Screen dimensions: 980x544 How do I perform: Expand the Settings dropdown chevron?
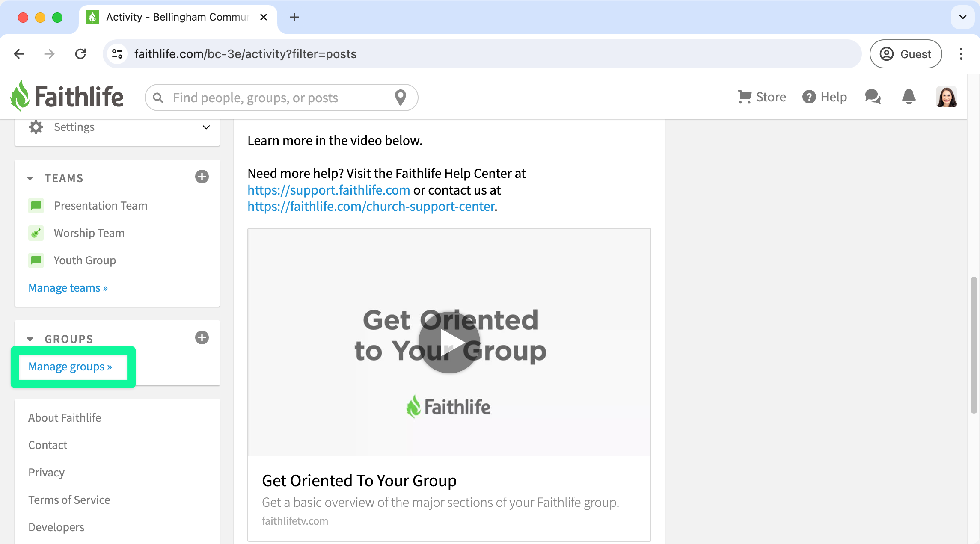click(206, 127)
